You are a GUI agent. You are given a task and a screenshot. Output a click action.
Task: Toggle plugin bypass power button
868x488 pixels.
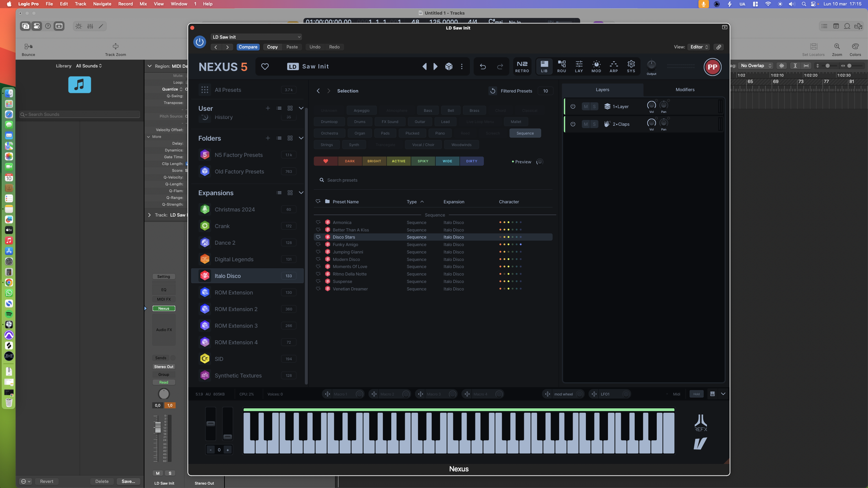(199, 42)
